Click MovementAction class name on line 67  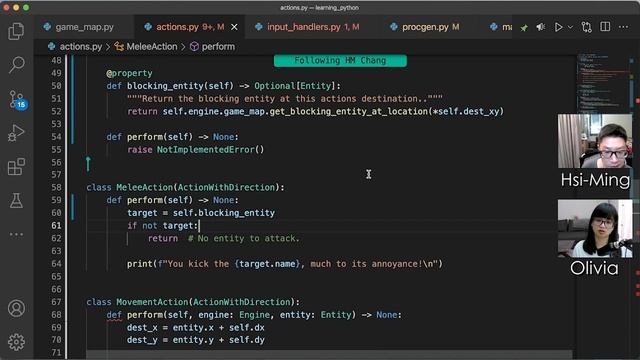pyautogui.click(x=152, y=302)
